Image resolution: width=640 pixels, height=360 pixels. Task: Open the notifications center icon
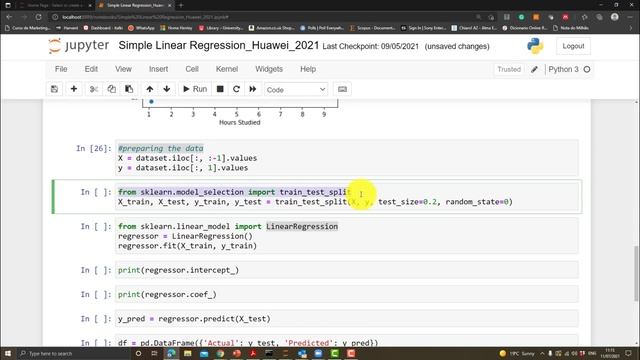click(x=628, y=353)
